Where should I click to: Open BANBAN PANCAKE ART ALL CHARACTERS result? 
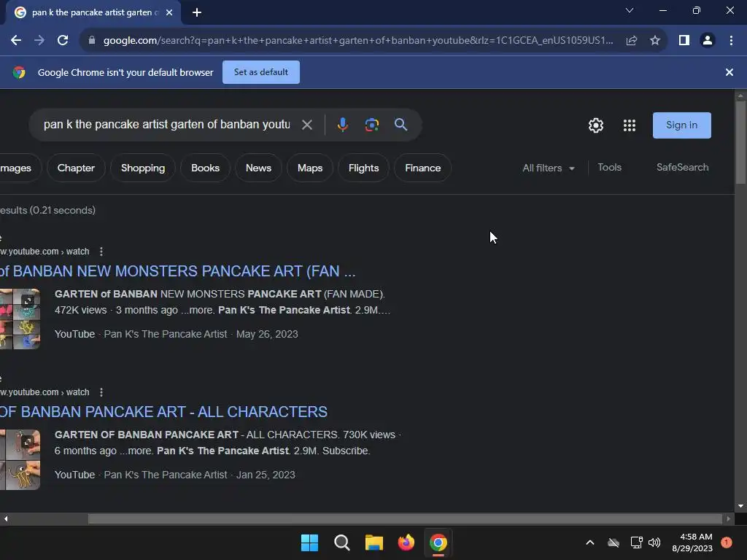[x=163, y=412]
